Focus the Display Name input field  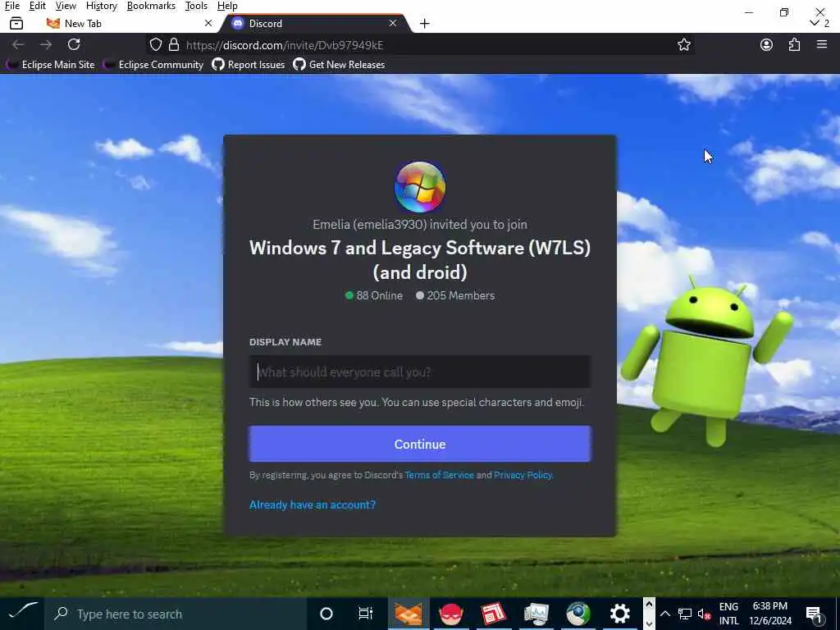[420, 372]
